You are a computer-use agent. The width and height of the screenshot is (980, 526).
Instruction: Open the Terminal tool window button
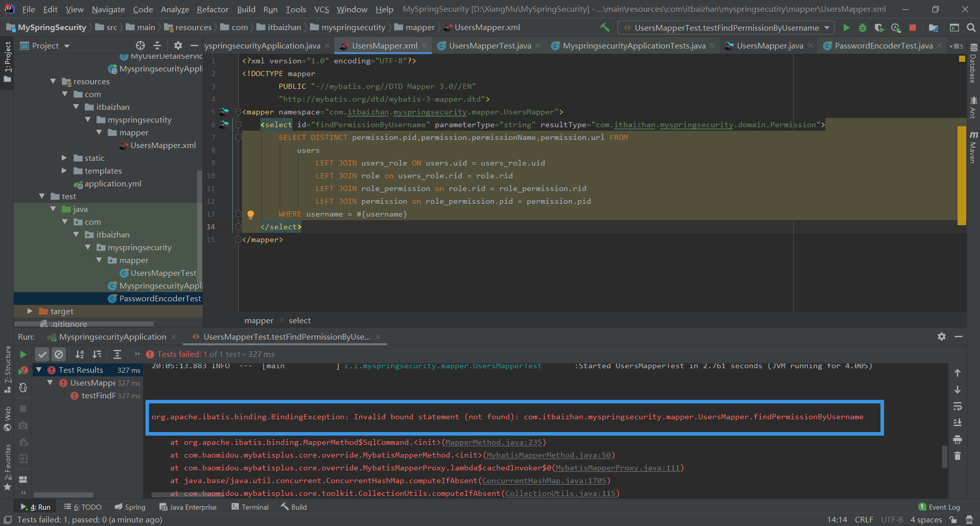pos(250,507)
